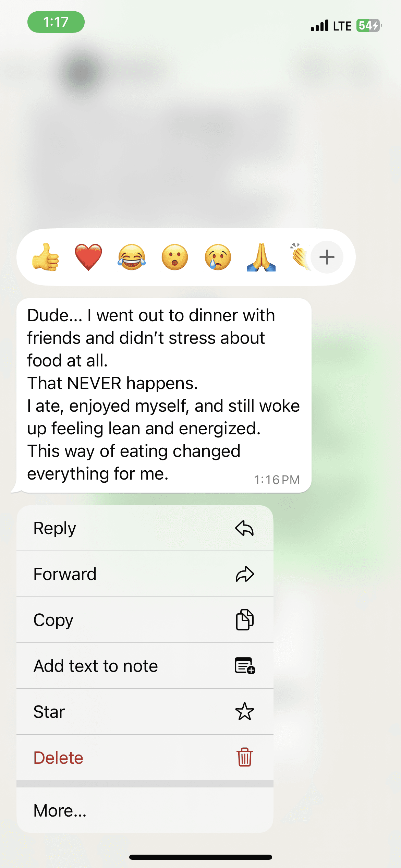Screen dimensions: 401x868
Task: Open more emoji reactions with plus button
Action: click(x=327, y=257)
